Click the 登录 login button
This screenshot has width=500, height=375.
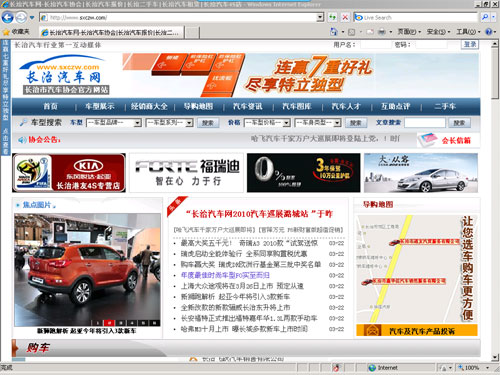click(x=470, y=44)
